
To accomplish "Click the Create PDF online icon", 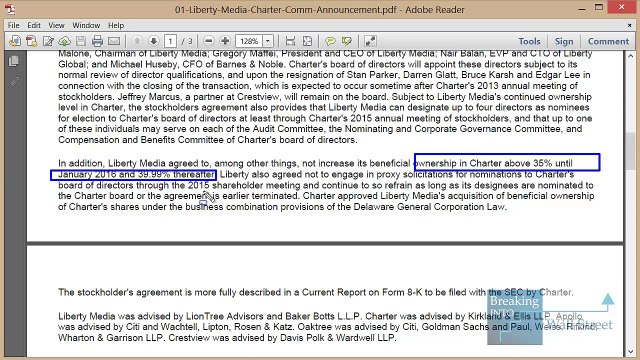I will 31,41.
